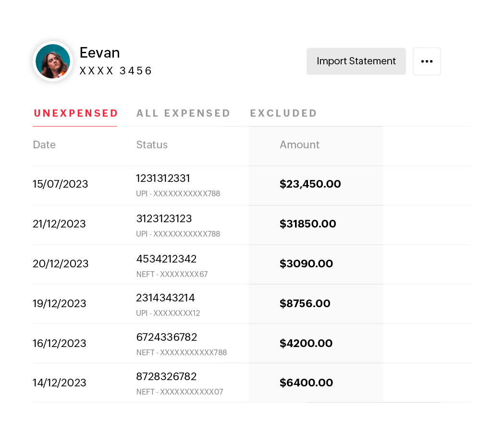This screenshot has height=444, width=504.
Task: Select the UNEXPENSED tab
Action: tap(75, 113)
